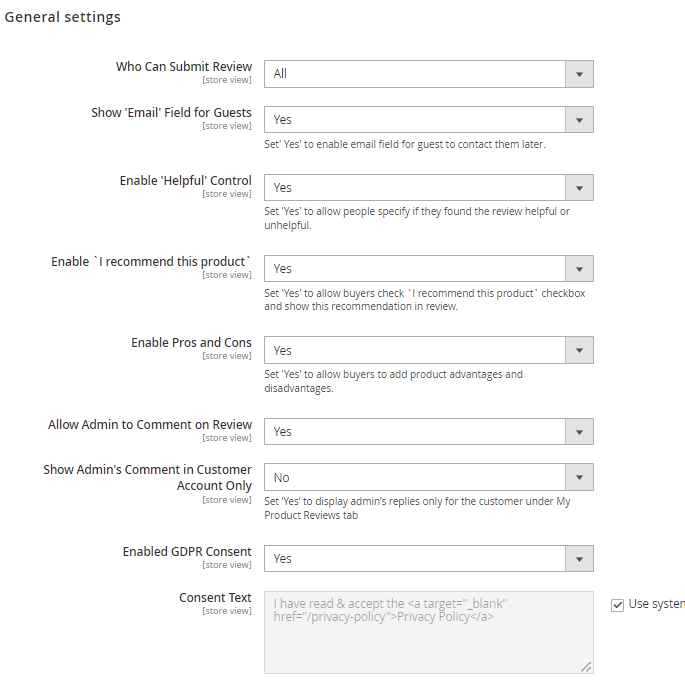Image resolution: width=685 pixels, height=683 pixels.
Task: Click the Enabled GDPR Consent dropdown arrow
Action: (x=579, y=559)
